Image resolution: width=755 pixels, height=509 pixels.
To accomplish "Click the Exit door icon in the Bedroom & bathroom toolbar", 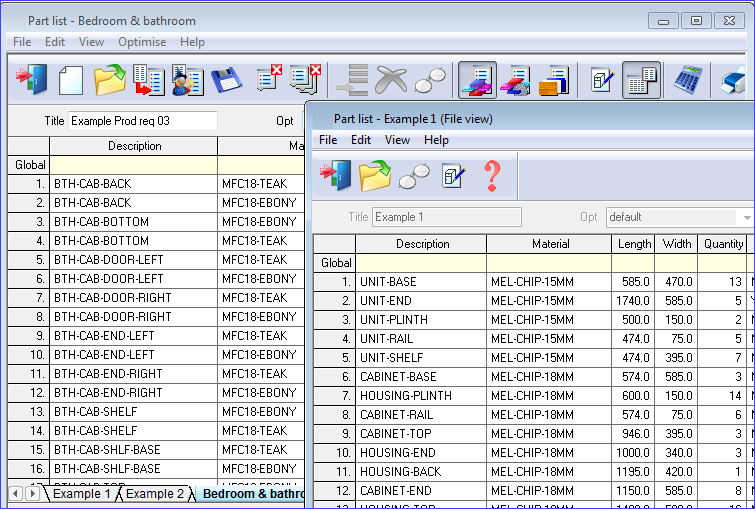I will pyautogui.click(x=32, y=80).
